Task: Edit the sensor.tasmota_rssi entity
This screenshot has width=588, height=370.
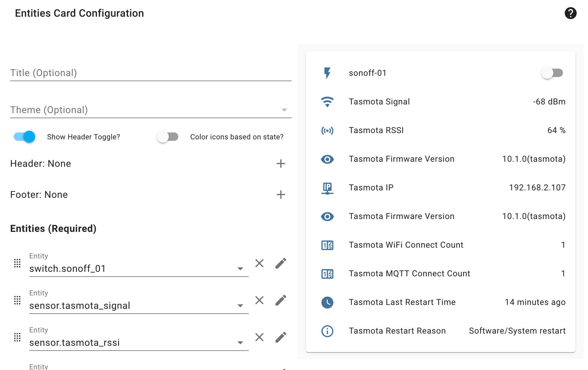Action: pyautogui.click(x=281, y=337)
